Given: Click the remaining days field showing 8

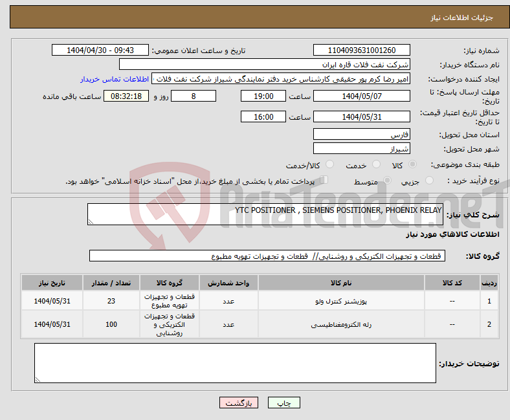Looking at the screenshot, I should pyautogui.click(x=194, y=96).
